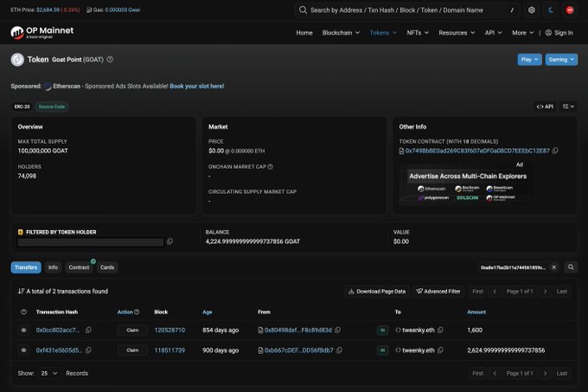
Task: Click top pagination next arrow
Action: 546,292
